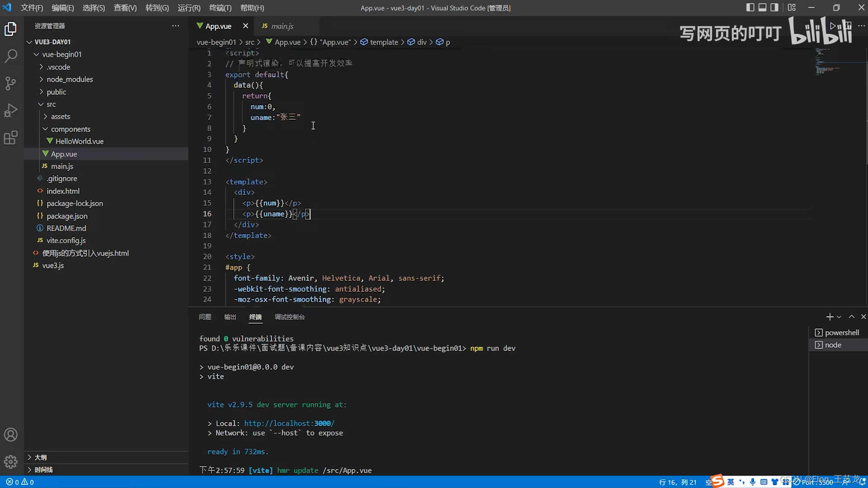This screenshot has width=868, height=488.
Task: Open vite.config.js file
Action: [x=66, y=240]
